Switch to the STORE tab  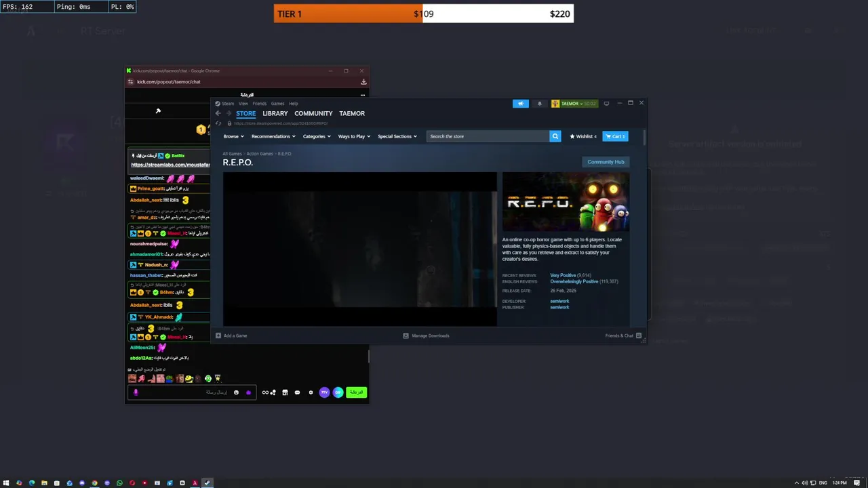245,114
